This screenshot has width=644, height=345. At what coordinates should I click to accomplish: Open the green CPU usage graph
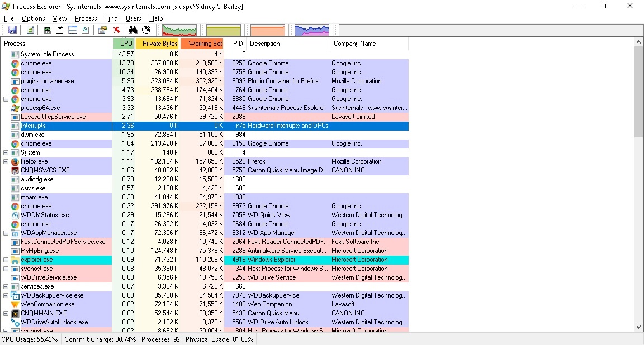tap(179, 30)
